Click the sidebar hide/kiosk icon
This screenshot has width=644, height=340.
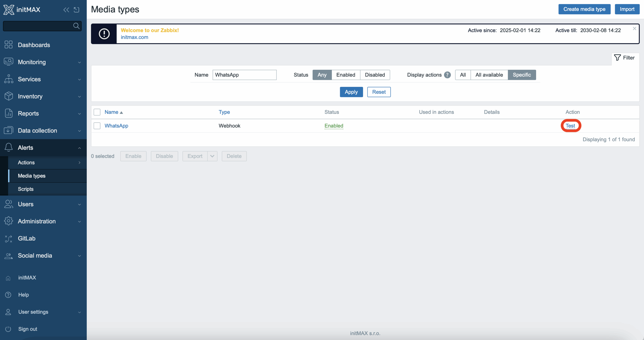click(x=76, y=10)
